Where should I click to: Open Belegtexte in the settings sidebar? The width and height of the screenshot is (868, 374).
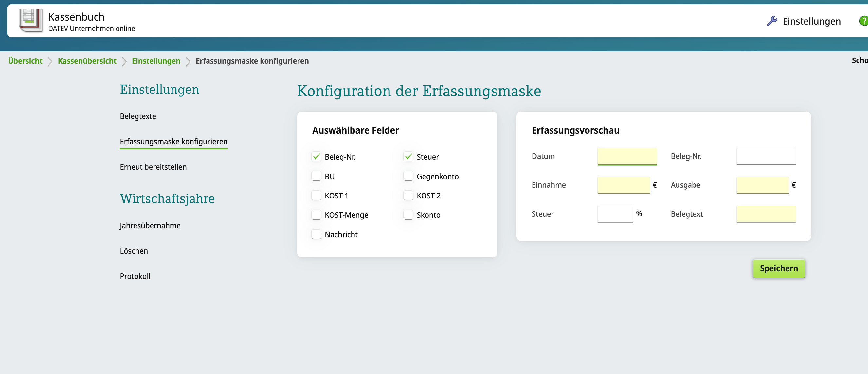(138, 116)
